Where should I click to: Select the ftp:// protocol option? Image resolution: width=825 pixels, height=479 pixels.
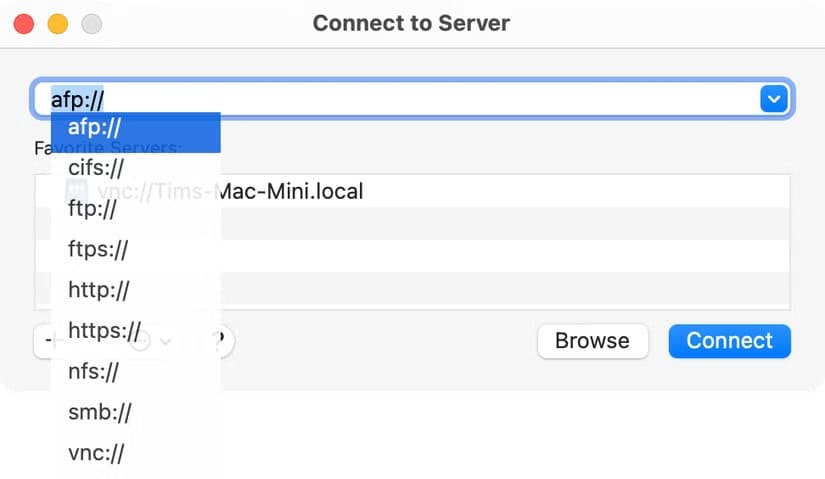tap(136, 209)
